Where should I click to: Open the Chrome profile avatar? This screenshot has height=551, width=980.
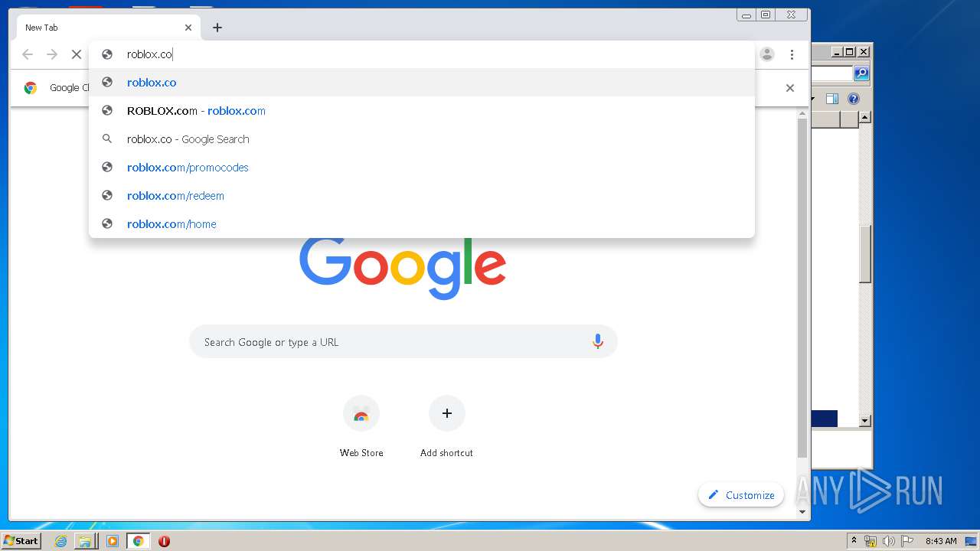click(x=767, y=54)
